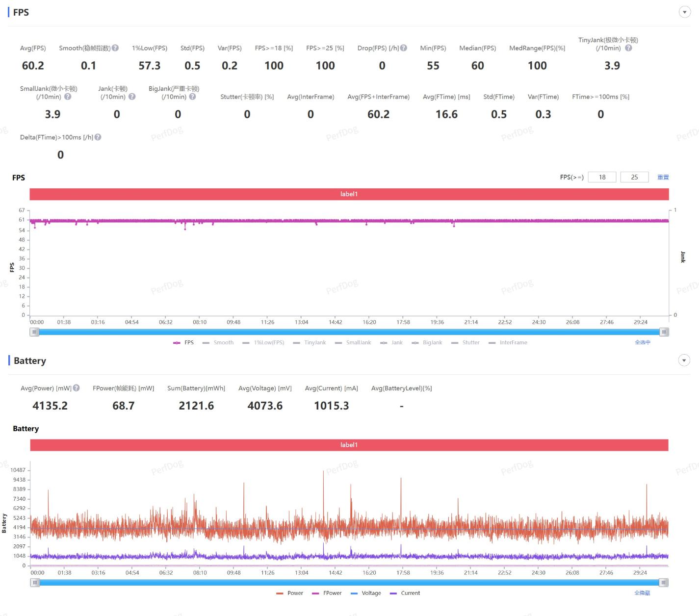
Task: Click help icon next to Jank (/10min)
Action: point(132,97)
